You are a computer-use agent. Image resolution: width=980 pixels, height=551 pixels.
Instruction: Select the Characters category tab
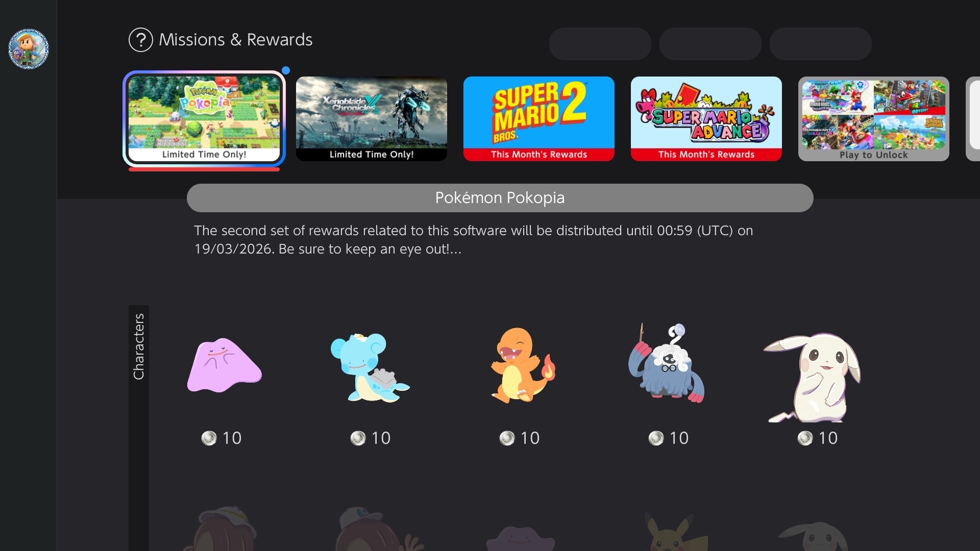point(139,347)
